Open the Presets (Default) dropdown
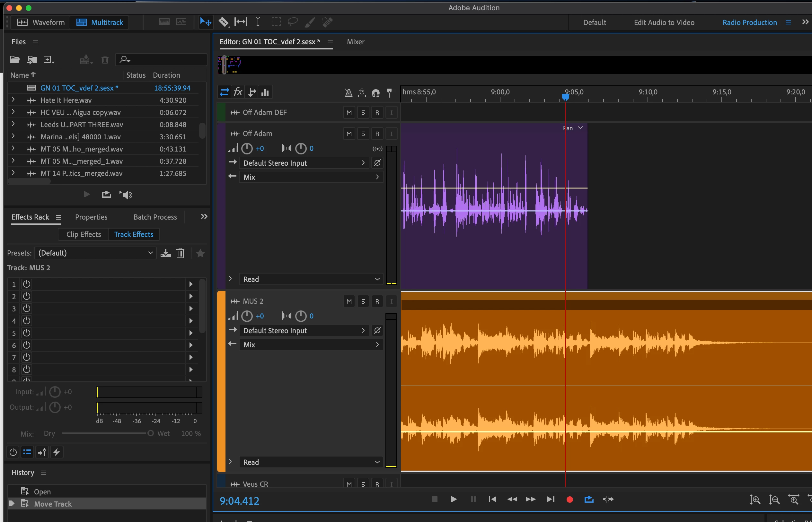Image resolution: width=812 pixels, height=522 pixels. pos(95,253)
